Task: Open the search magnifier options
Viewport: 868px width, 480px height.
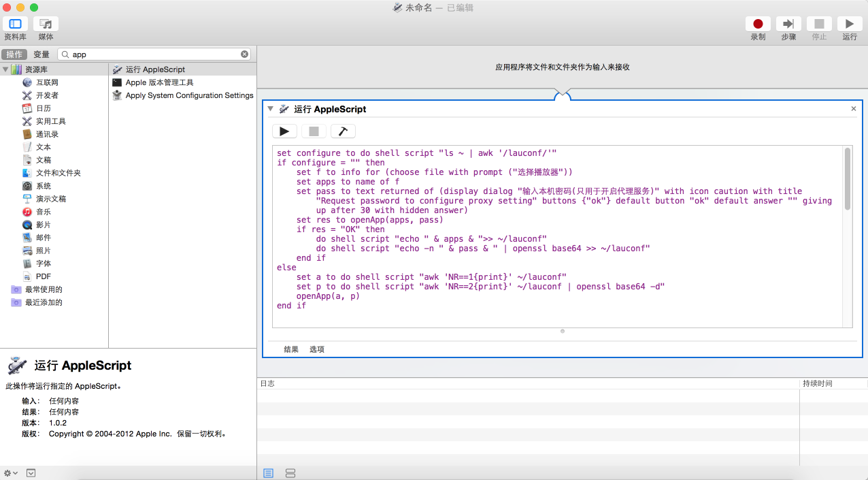Action: tap(65, 54)
